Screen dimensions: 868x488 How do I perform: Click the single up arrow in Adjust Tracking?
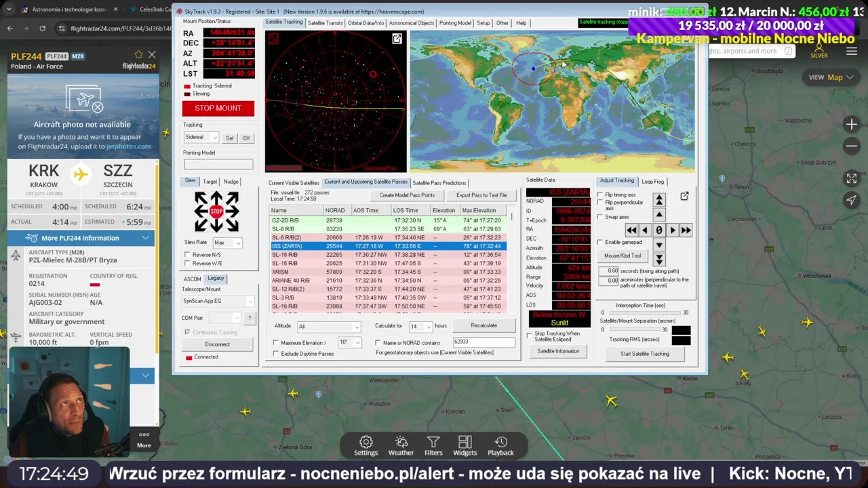(659, 214)
